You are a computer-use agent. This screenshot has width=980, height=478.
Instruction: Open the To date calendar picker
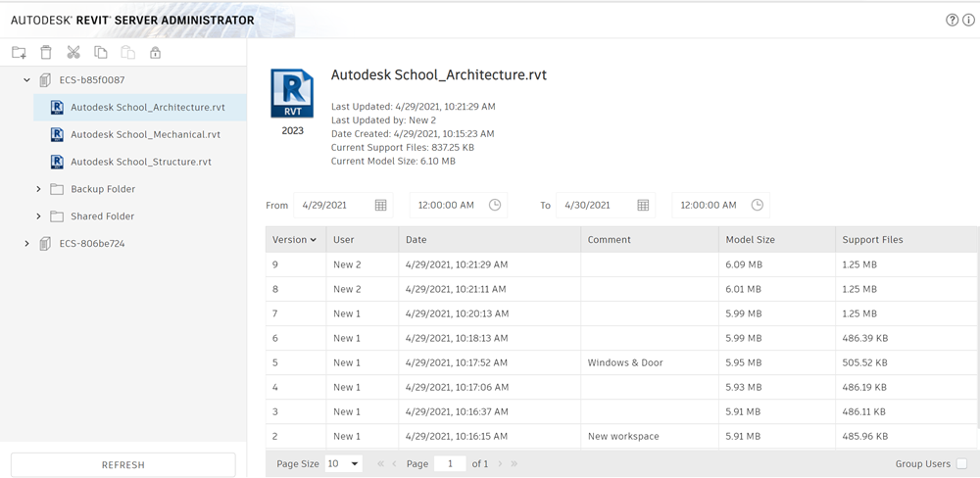(643, 205)
